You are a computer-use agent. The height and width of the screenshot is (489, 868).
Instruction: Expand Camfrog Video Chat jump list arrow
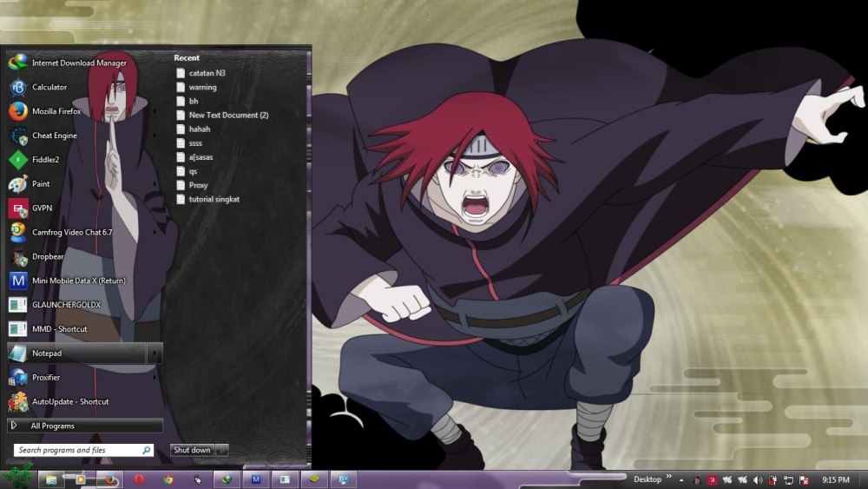[x=155, y=232]
